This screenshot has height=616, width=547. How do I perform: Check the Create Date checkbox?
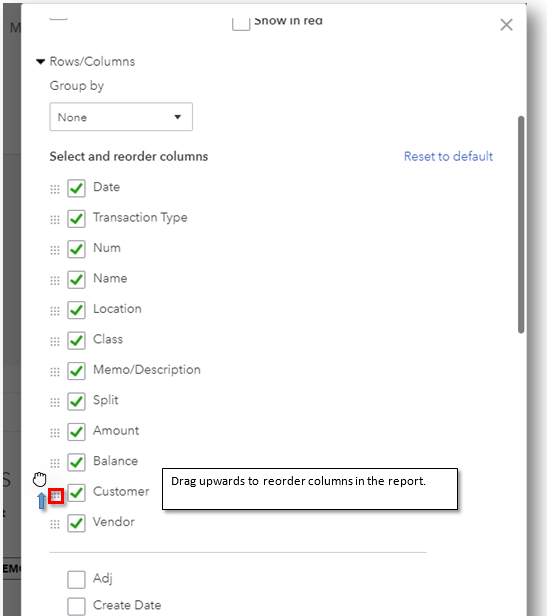[x=76, y=607]
